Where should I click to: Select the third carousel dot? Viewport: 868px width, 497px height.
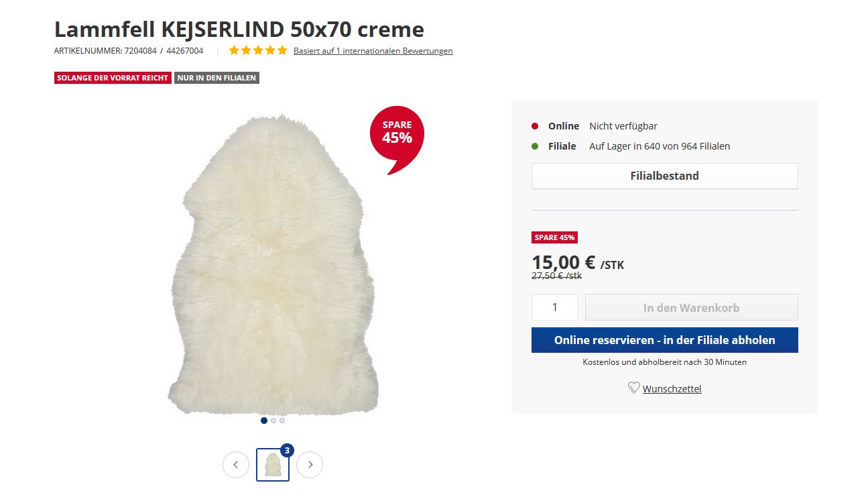click(x=282, y=421)
